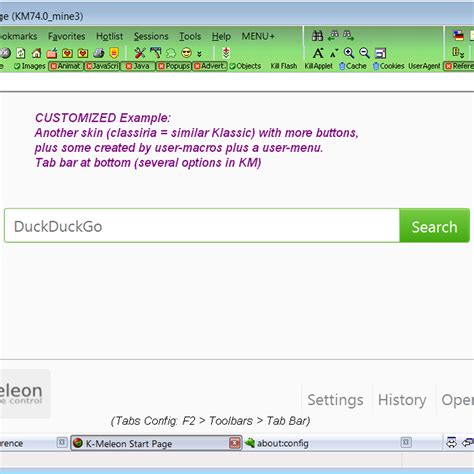Clear Cookies button
The image size is (474, 474).
point(388,66)
